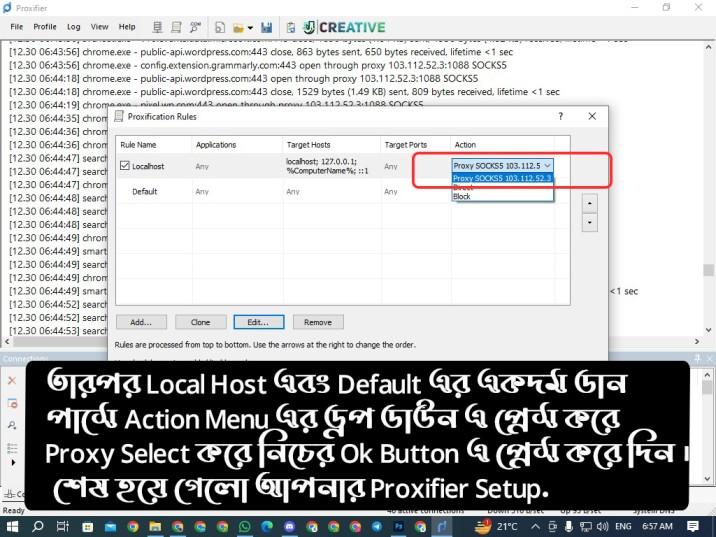Click the Applications column header
The height and width of the screenshot is (537, 716).
point(237,145)
